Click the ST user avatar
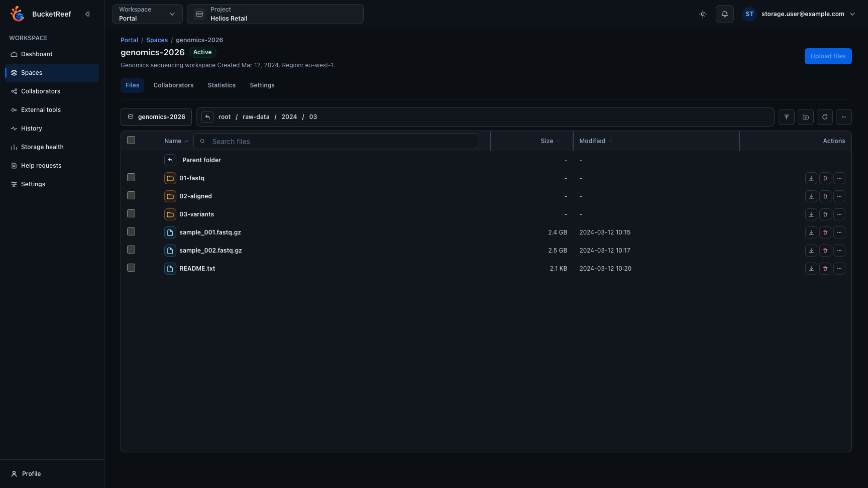 [749, 14]
